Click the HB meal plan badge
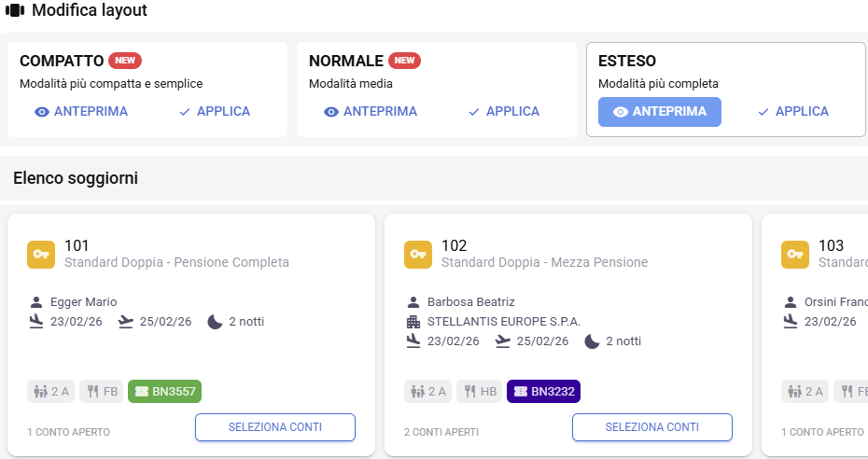868x459 pixels. click(480, 392)
